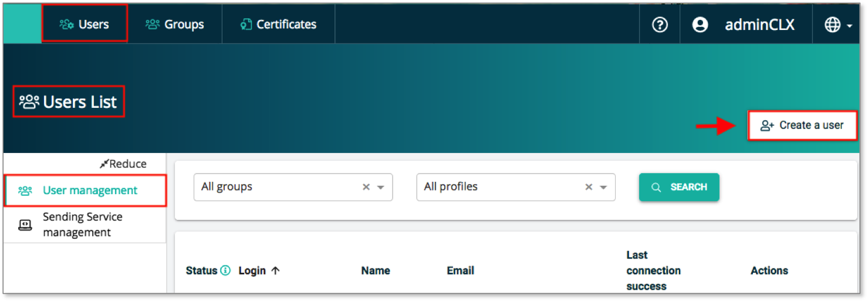Screen dimensions: 868x302
Task: Open the Users tab
Action: [x=85, y=24]
